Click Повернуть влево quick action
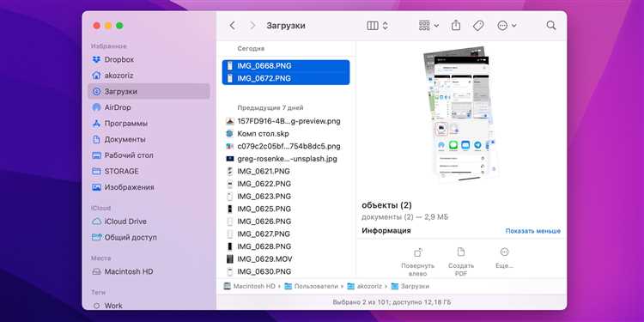Screen dimensions: 644x322 [x=417, y=261]
